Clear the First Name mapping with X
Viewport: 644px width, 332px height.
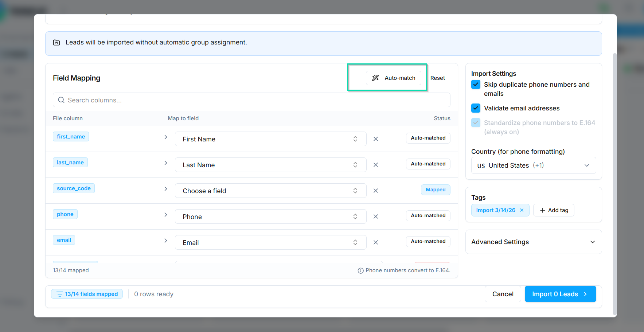[x=376, y=139]
